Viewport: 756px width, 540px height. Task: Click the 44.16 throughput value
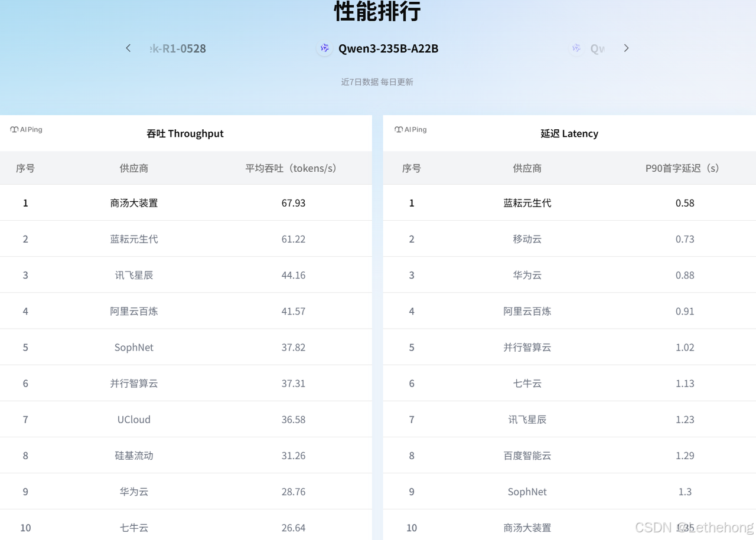pyautogui.click(x=294, y=275)
